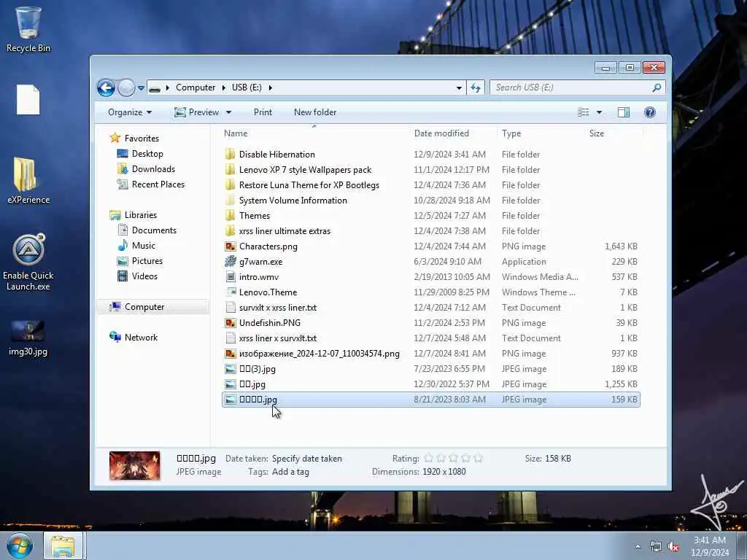Select the Themes folder
The width and height of the screenshot is (747, 560).
point(255,215)
